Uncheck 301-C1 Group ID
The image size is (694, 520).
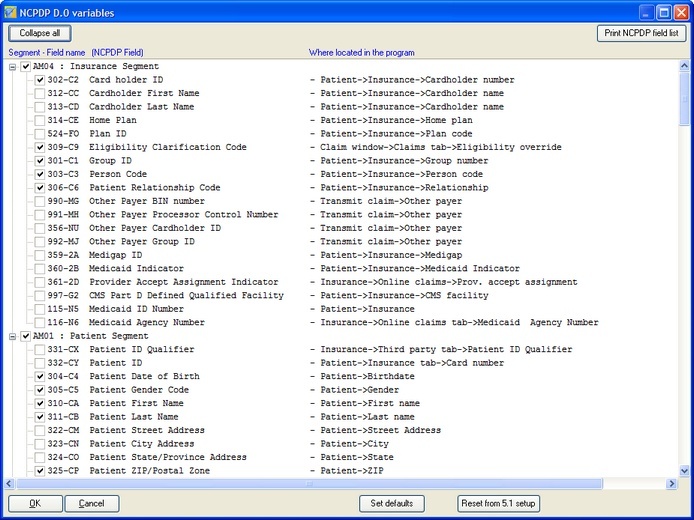(x=40, y=161)
